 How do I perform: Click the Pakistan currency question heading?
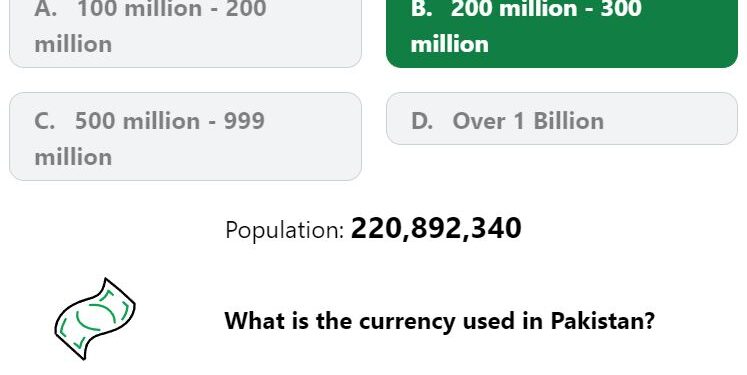[439, 321]
